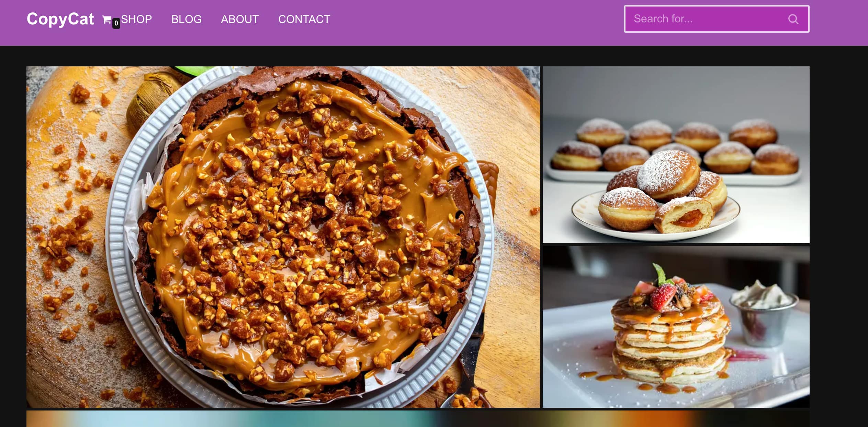Click the blurred image strip below the cake
This screenshot has height=427, width=868.
418,419
